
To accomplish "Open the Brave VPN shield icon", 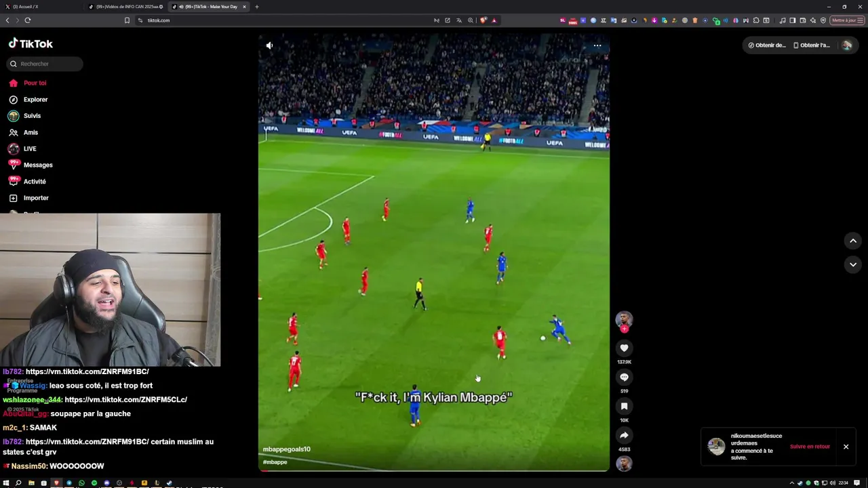I will pos(823,20).
